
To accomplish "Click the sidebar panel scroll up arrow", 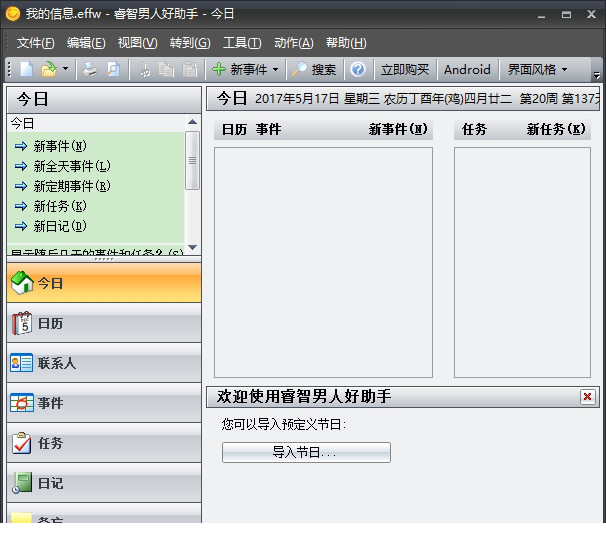I will pyautogui.click(x=192, y=123).
